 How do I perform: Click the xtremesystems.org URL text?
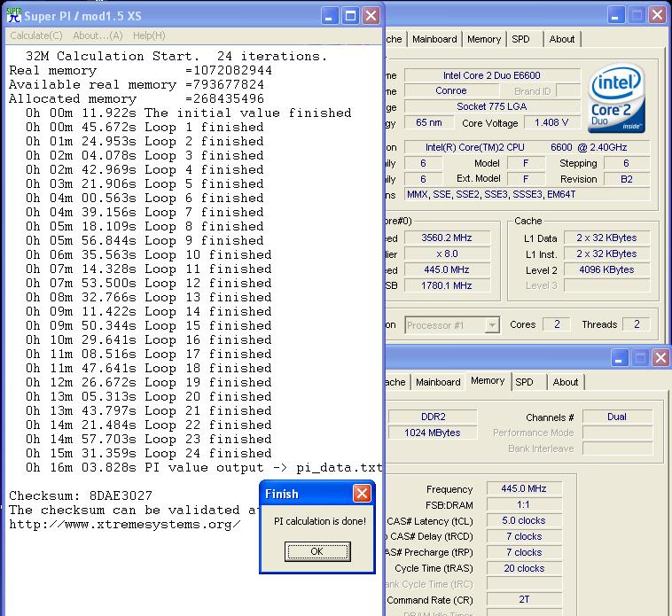125,525
